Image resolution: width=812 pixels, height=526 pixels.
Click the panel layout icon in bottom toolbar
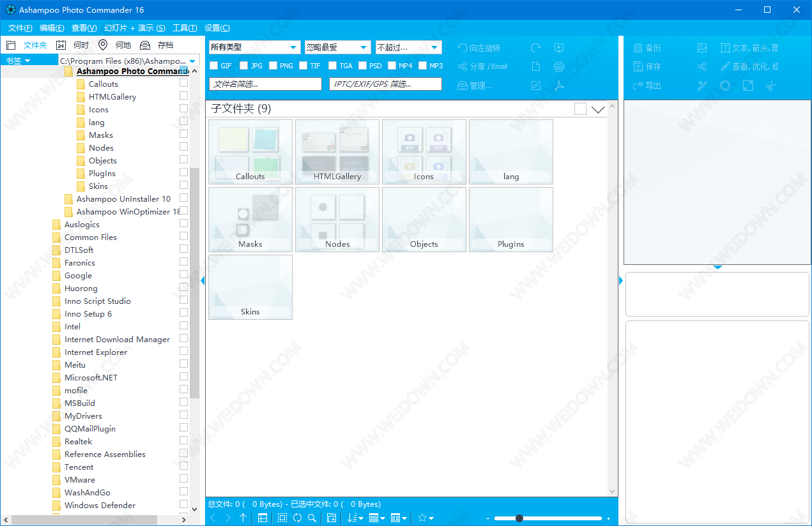(263, 518)
